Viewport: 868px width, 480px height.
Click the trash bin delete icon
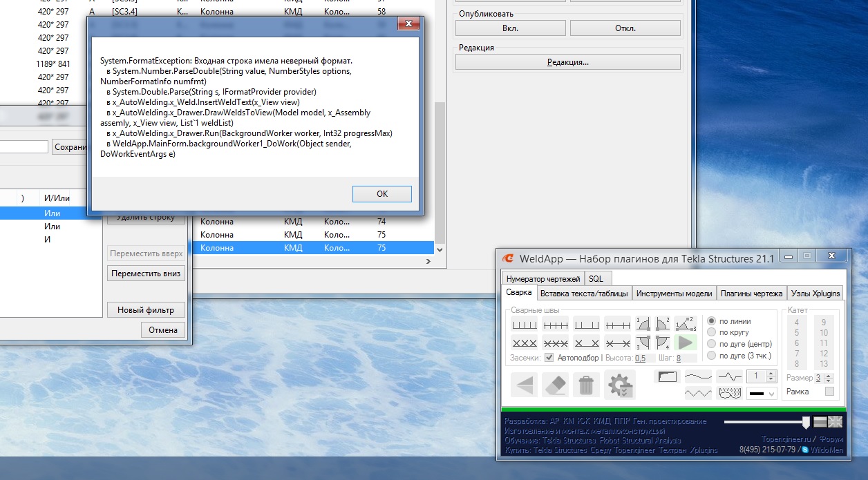point(586,385)
